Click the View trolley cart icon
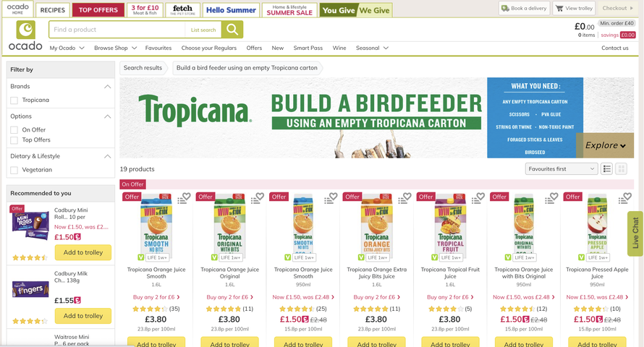The width and height of the screenshot is (644, 347). click(x=559, y=8)
